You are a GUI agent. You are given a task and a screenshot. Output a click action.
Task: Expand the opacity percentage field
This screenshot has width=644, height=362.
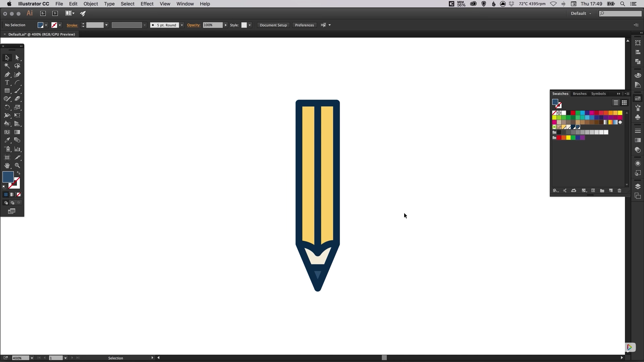[x=226, y=25]
